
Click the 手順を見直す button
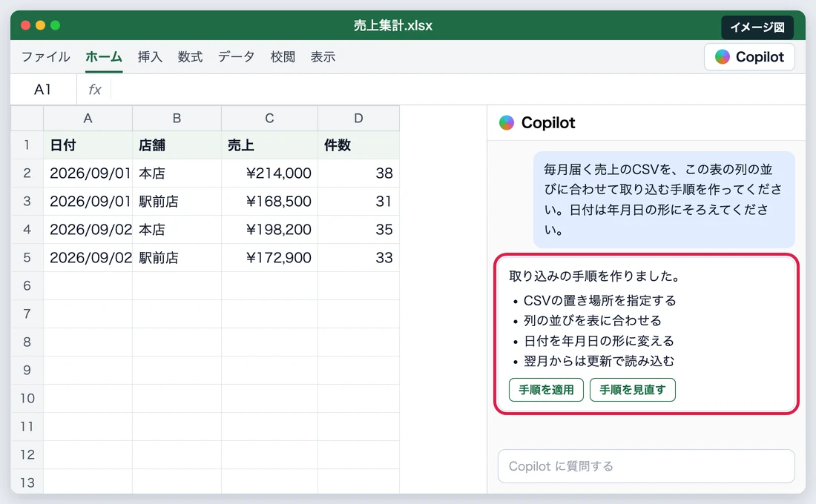click(632, 390)
